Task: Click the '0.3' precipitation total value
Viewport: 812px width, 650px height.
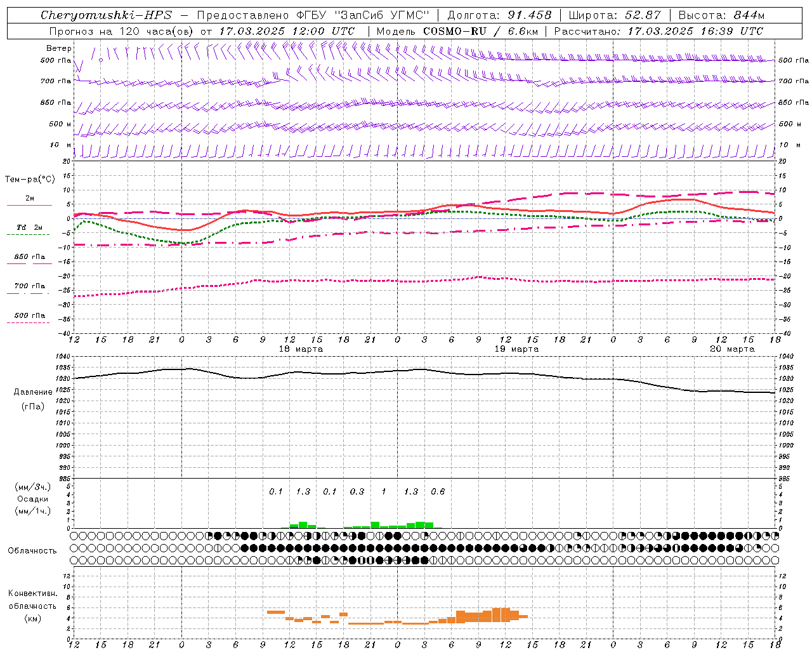Action: [357, 491]
